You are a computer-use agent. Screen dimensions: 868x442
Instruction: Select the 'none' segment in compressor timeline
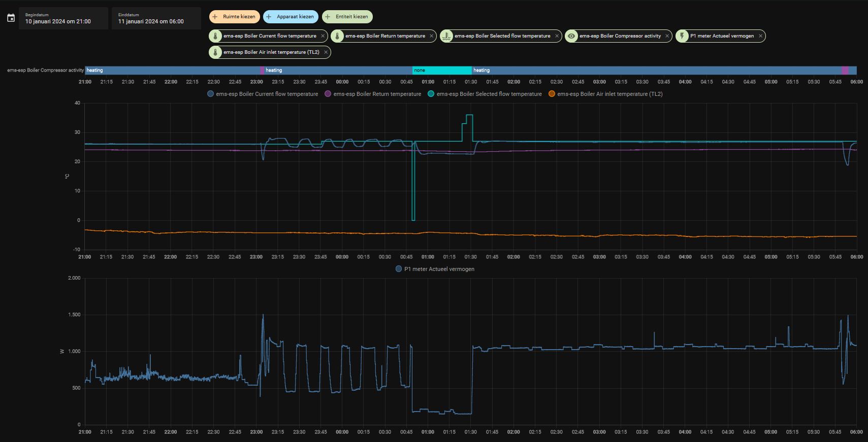[x=442, y=70]
